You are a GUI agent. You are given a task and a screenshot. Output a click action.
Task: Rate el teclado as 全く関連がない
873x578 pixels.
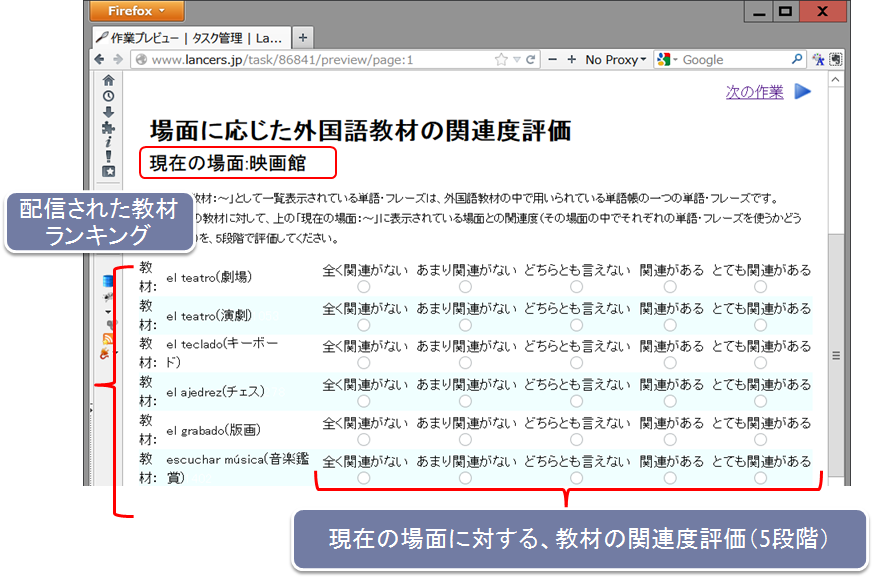point(364,363)
